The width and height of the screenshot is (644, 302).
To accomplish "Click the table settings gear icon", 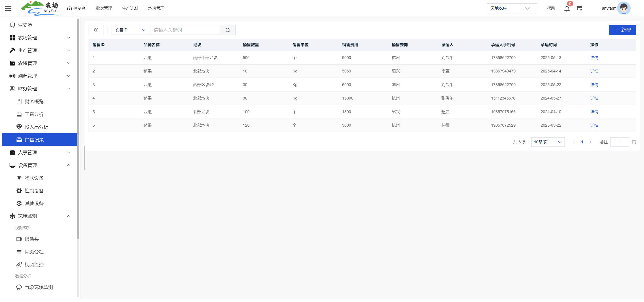I will click(x=96, y=30).
